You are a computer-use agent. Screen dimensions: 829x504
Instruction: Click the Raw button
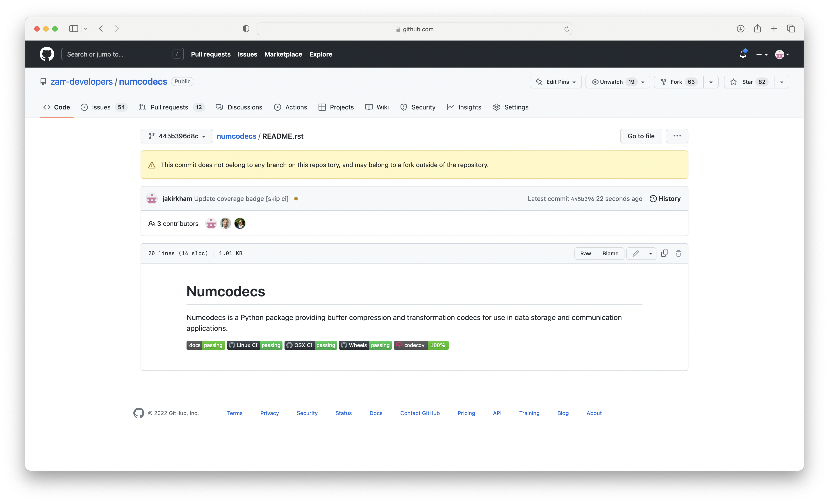585,253
